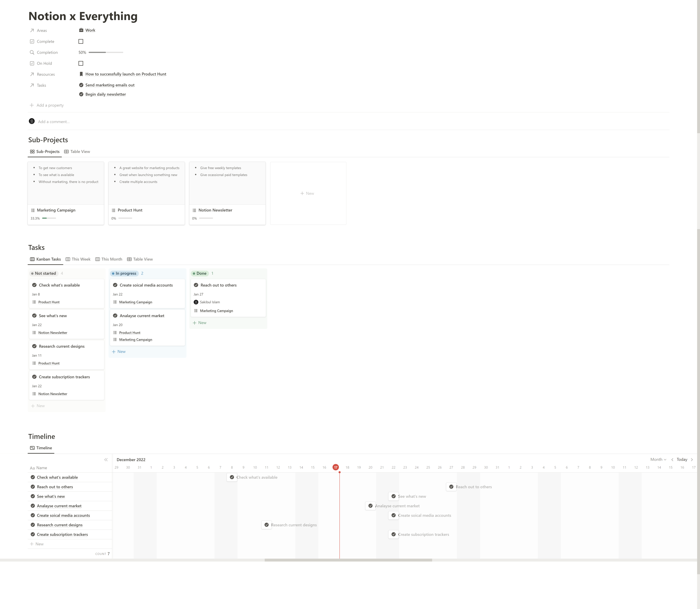Viewport: 700px width, 609px height.
Task: Open Product Hunt relation on Check what's available card
Action: (49, 302)
